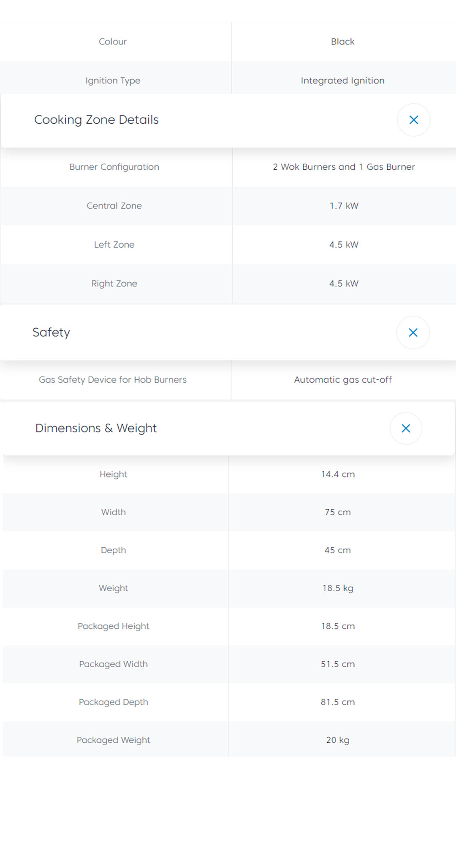Close the Safety section X icon
456x868 pixels.
[x=413, y=333]
